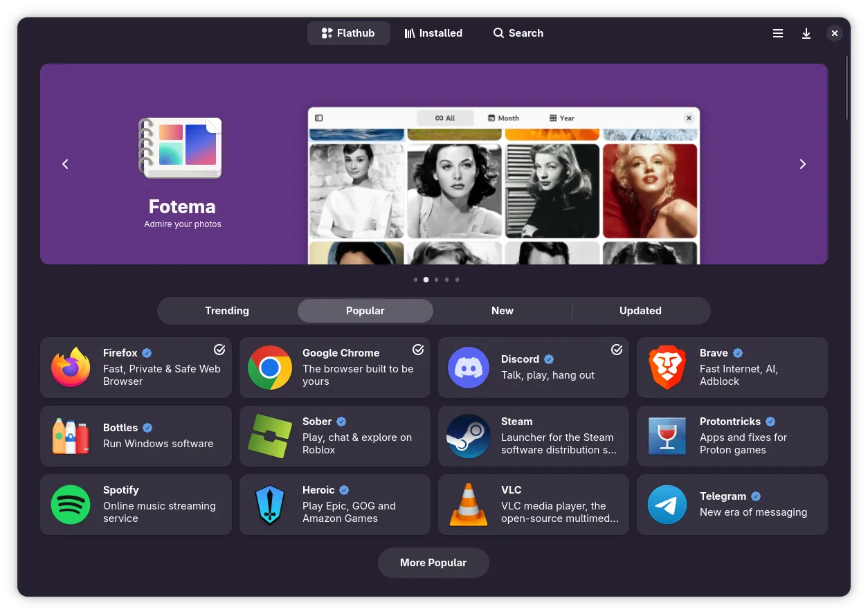Click the installed checkmark on Discord
The image size is (868, 614).
click(617, 350)
